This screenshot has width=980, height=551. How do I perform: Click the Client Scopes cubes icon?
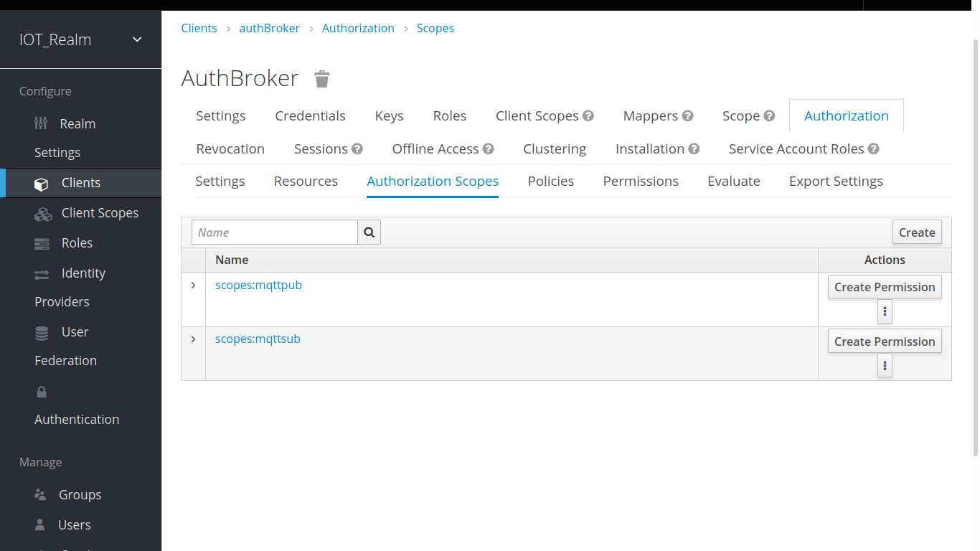click(43, 214)
